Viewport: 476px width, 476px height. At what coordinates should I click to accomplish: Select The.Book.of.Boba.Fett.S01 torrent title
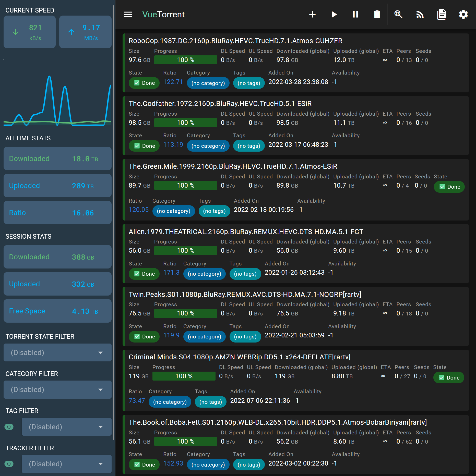(x=278, y=422)
